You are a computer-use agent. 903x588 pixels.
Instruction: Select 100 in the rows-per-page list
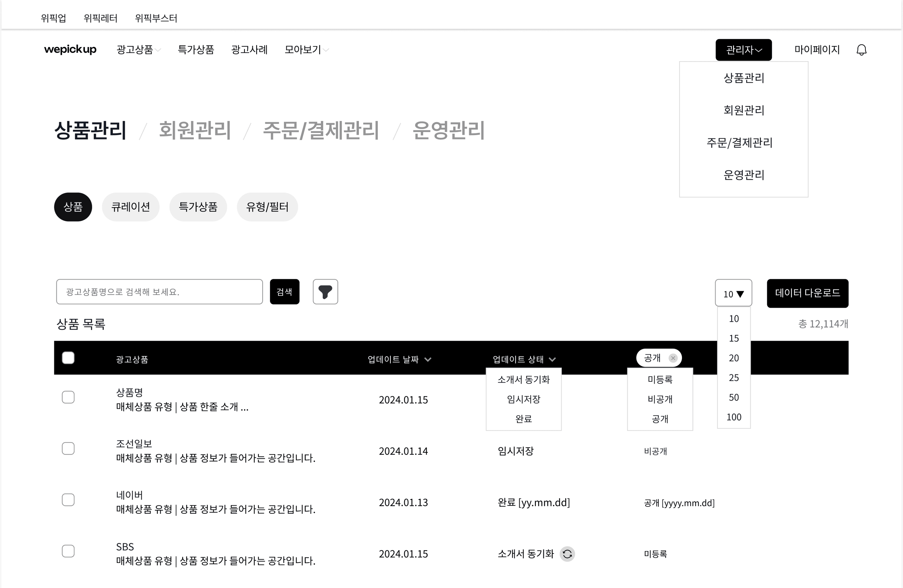tap(734, 417)
